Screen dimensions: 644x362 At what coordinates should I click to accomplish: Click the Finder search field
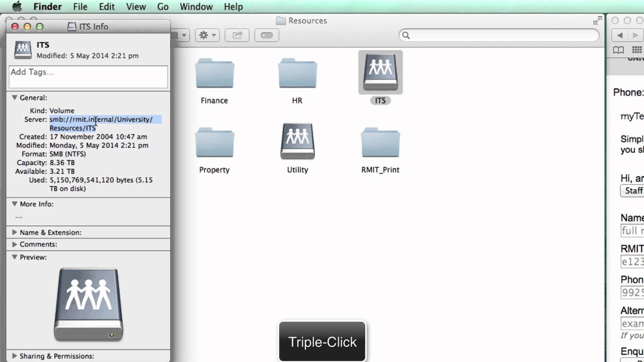coord(499,35)
